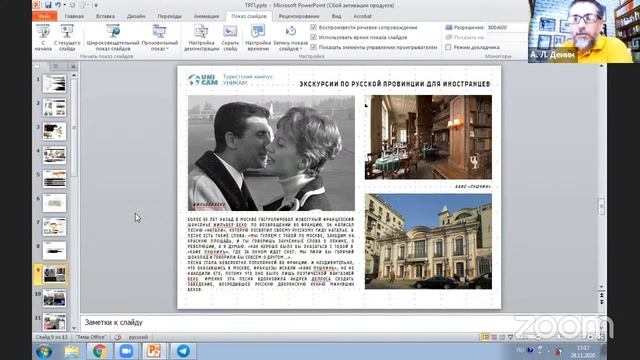Open File Explorer from taskbar
Screen dimensions: 640x360
[x=72, y=351]
